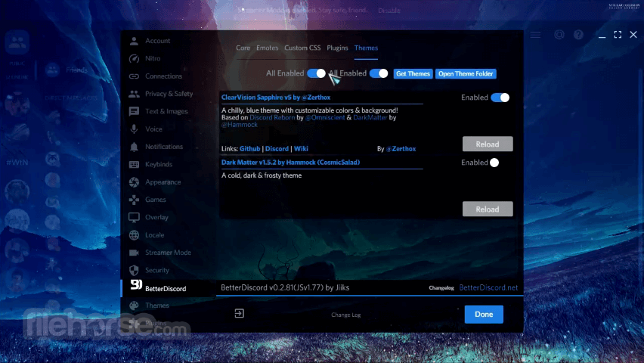The width and height of the screenshot is (644, 363).
Task: Select the Notifications bell icon
Action: tap(134, 147)
